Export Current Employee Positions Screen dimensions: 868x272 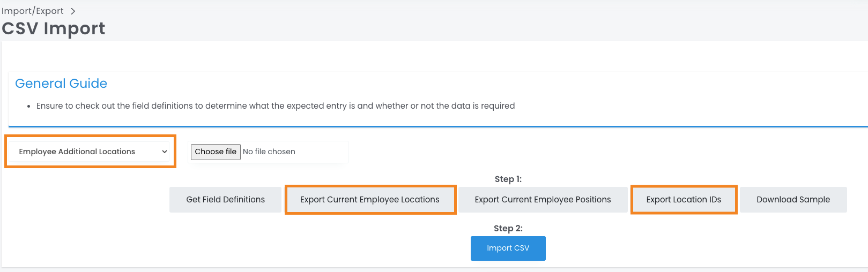tap(543, 200)
